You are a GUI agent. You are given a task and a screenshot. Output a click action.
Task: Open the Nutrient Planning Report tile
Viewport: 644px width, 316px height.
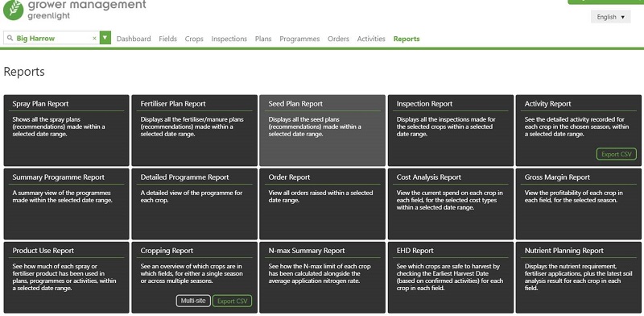coord(579,277)
